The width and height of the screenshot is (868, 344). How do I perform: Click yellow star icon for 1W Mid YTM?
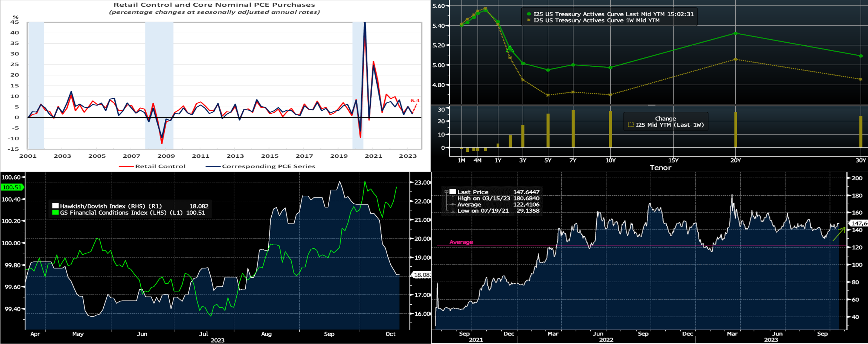[x=529, y=20]
